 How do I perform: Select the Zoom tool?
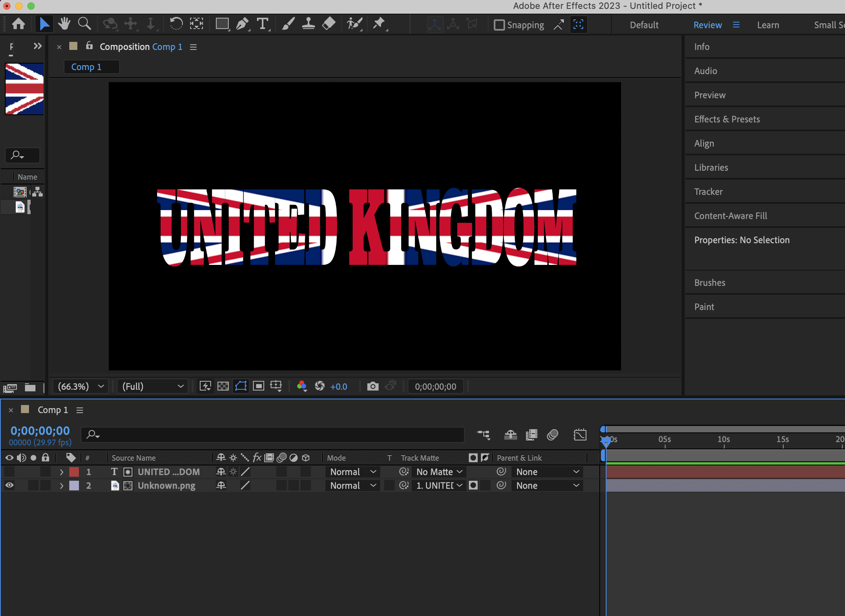[x=84, y=24]
